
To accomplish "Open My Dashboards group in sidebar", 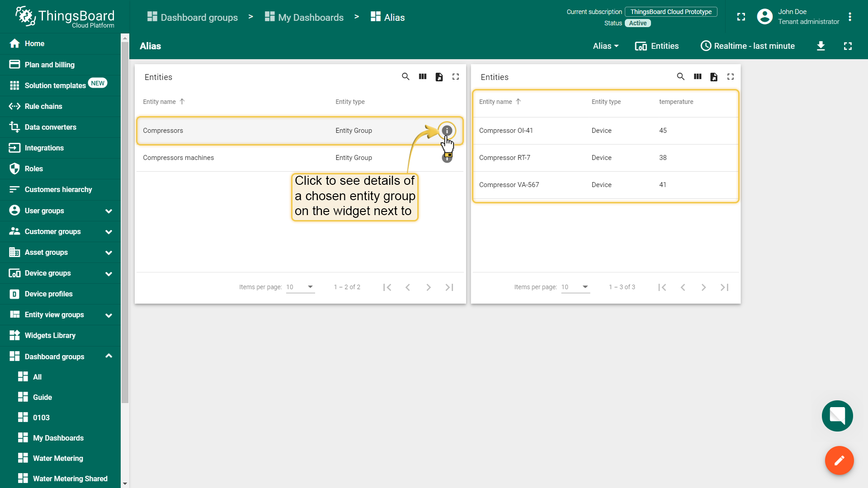I will click(60, 438).
